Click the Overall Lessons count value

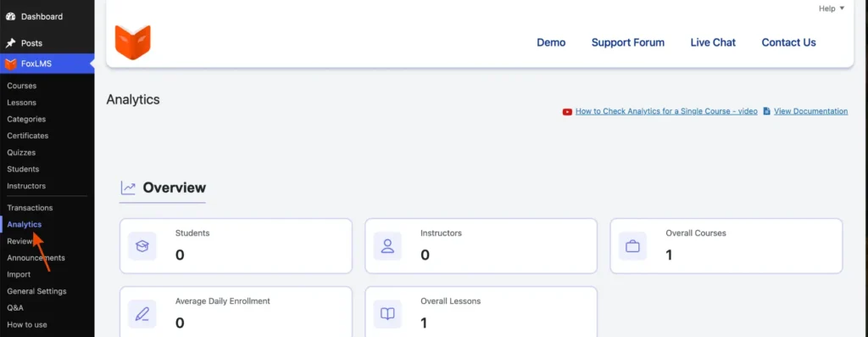coord(424,323)
